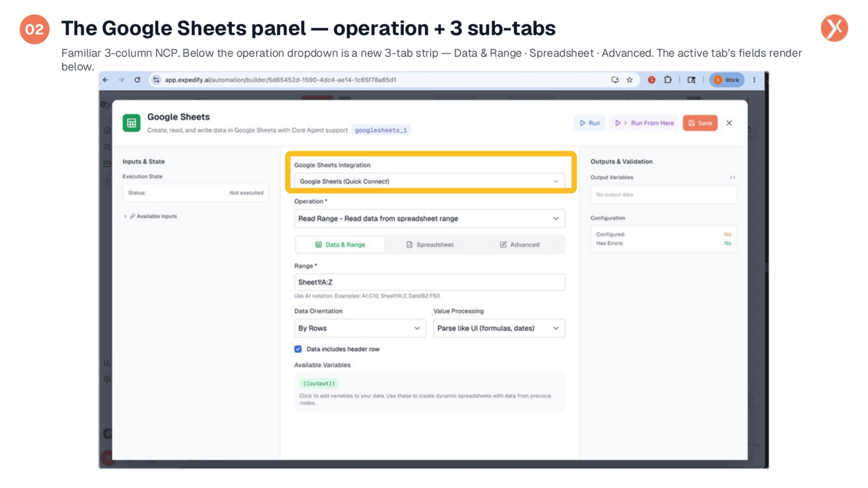Viewport: 868px width, 488px height.
Task: Expand the Available Inputs section
Action: [151, 216]
